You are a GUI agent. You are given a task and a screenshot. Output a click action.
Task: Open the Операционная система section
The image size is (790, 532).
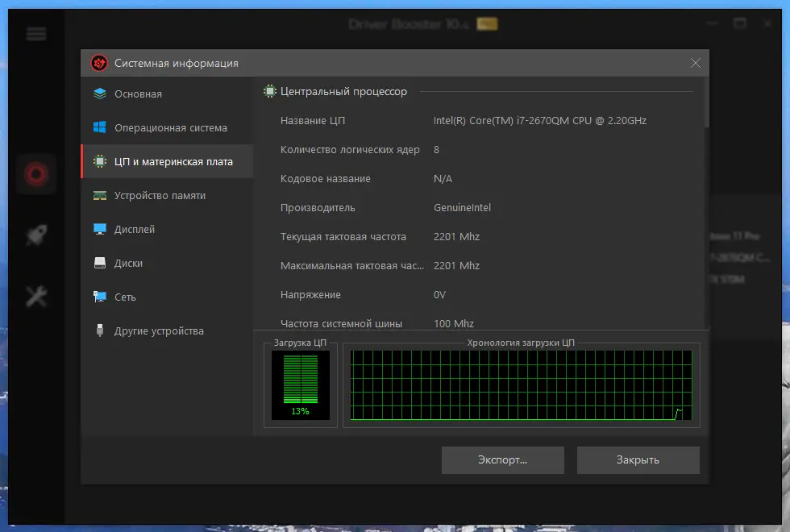pos(168,127)
